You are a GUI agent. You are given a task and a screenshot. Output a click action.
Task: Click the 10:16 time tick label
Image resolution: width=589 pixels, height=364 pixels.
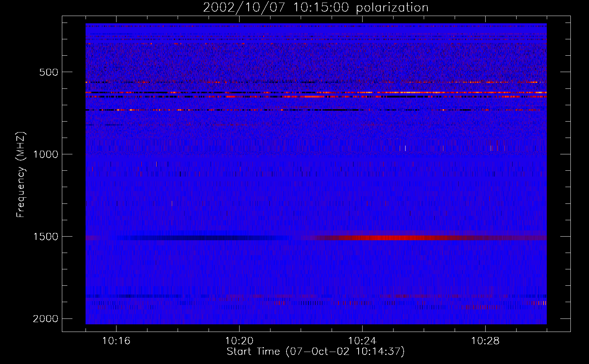tap(116, 341)
